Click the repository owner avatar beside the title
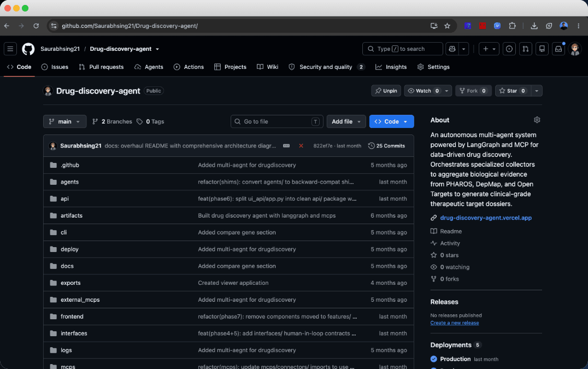The height and width of the screenshot is (369, 588). click(x=48, y=91)
